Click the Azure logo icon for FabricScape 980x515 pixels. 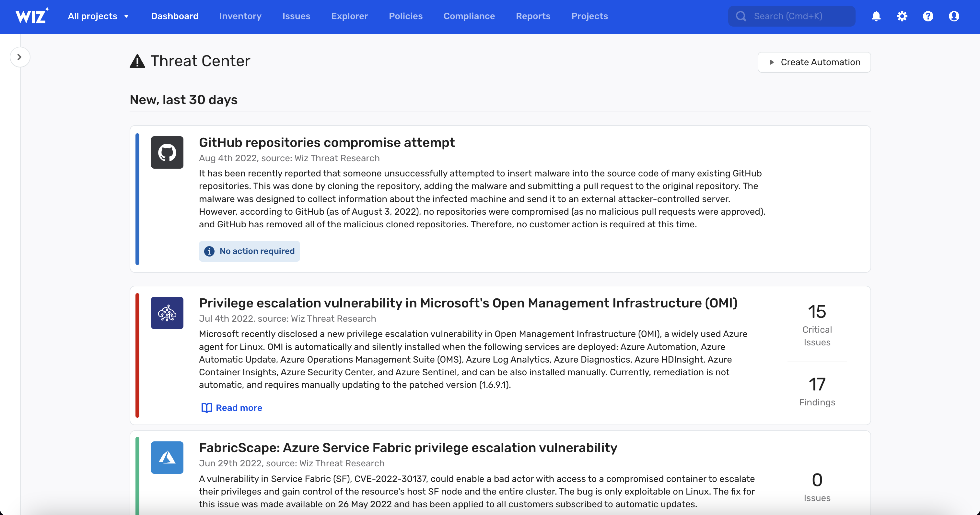click(167, 458)
